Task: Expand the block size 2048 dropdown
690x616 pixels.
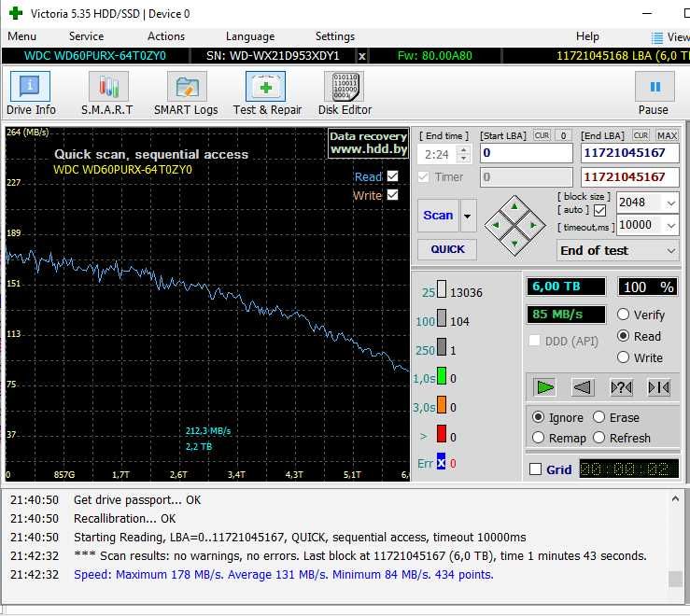Action: pyautogui.click(x=670, y=203)
